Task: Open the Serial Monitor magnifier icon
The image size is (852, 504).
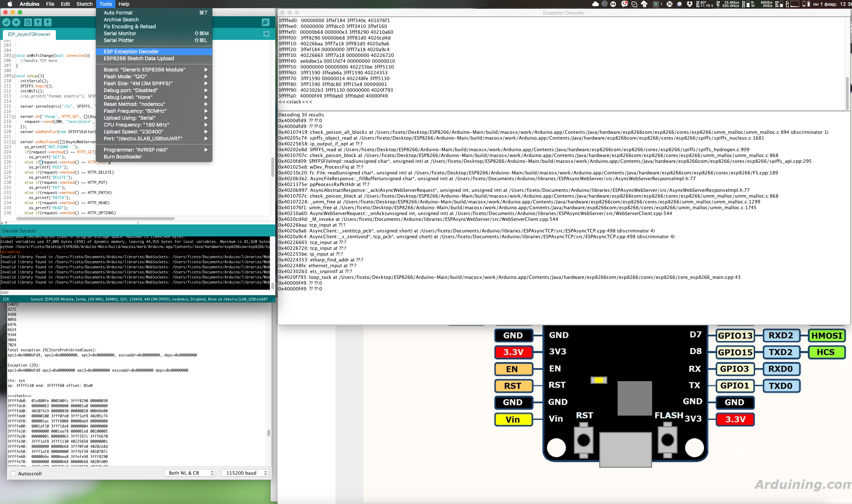Action: click(266, 22)
